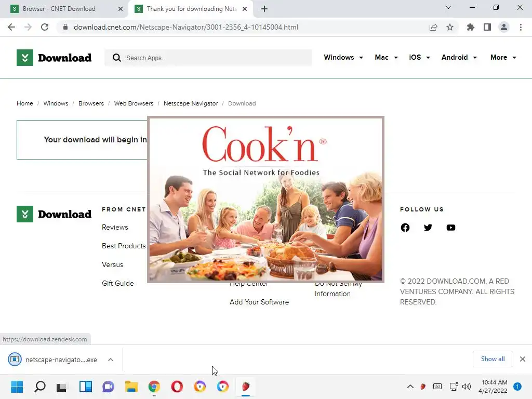Open options chevron for netscape-navigator exe download
This screenshot has height=399, width=532.
click(111, 360)
